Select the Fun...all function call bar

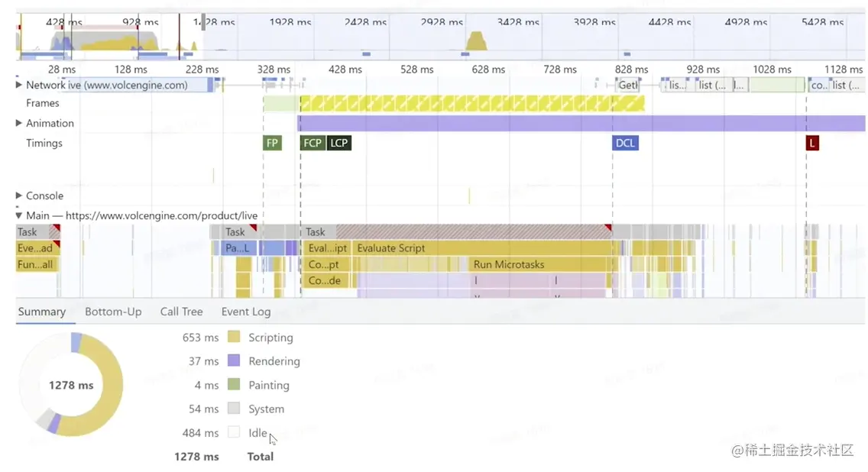pyautogui.click(x=37, y=264)
